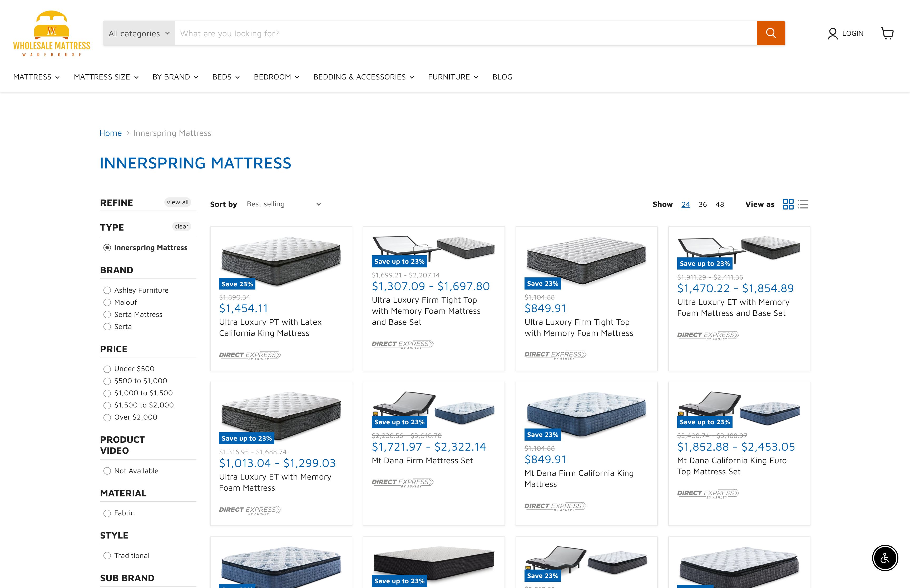Switch to list view layout icon
This screenshot has width=910, height=588.
(x=803, y=204)
